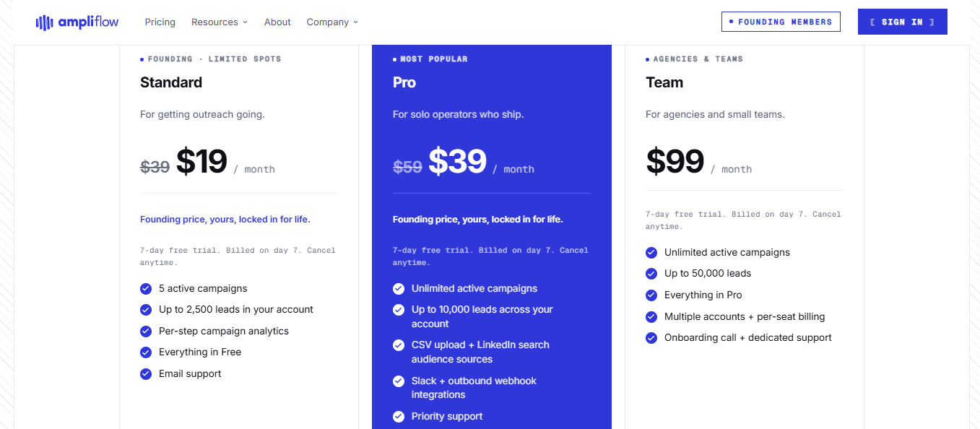Expand the Company dropdown menu
The height and width of the screenshot is (429, 980).
tap(332, 22)
